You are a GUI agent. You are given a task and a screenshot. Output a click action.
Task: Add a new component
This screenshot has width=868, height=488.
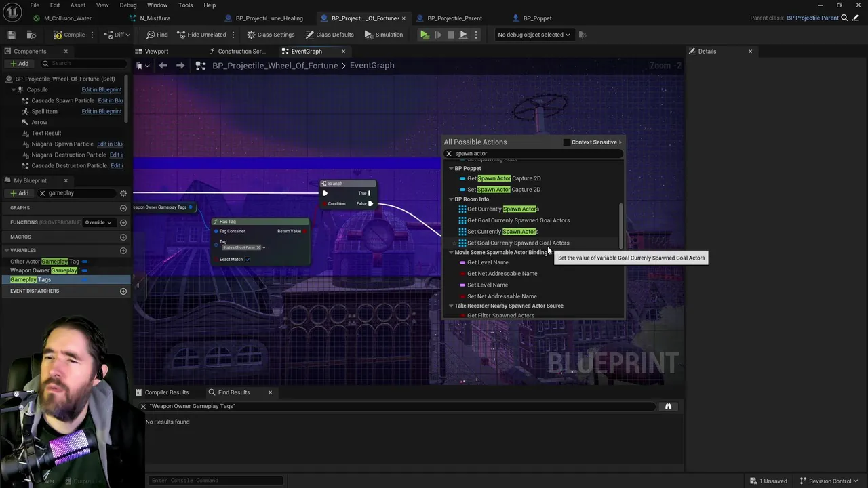[19, 64]
